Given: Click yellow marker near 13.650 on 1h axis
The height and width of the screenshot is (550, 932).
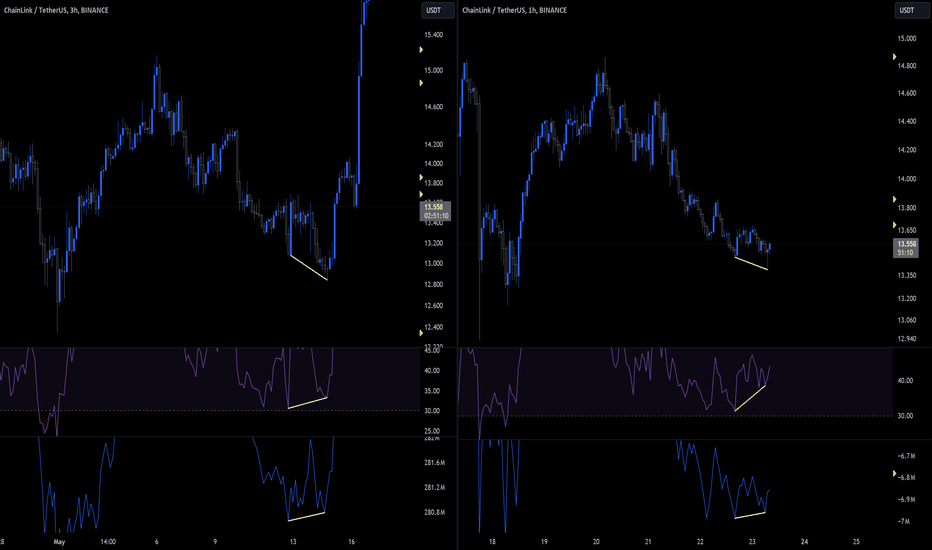Looking at the screenshot, I should point(894,225).
